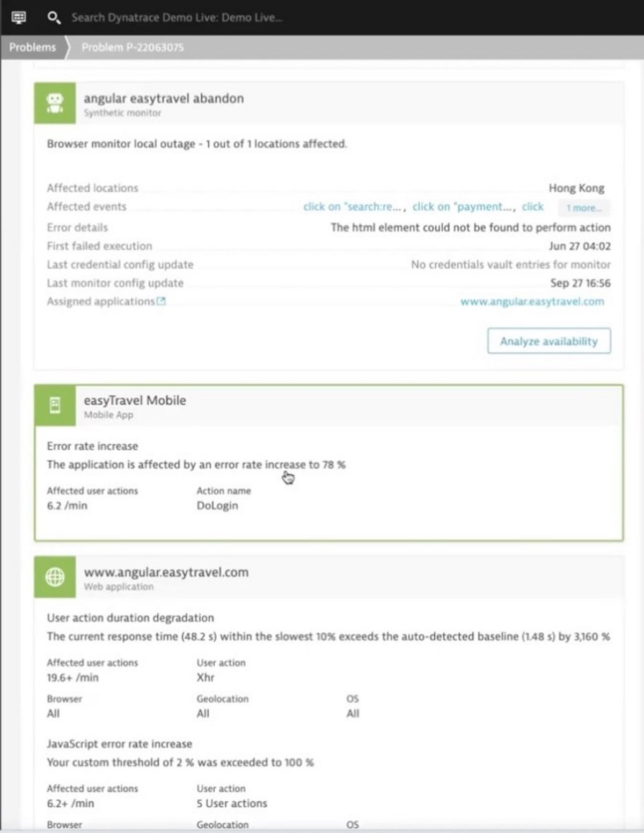Screen dimensions: 644x833
Task: Click the easyTravel Mobile card title
Action: pos(135,400)
